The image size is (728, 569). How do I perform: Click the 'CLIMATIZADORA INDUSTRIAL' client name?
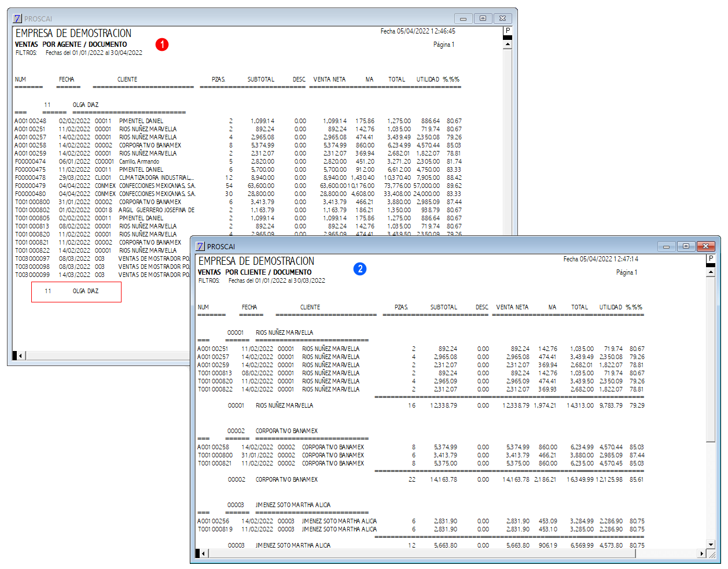tap(156, 178)
